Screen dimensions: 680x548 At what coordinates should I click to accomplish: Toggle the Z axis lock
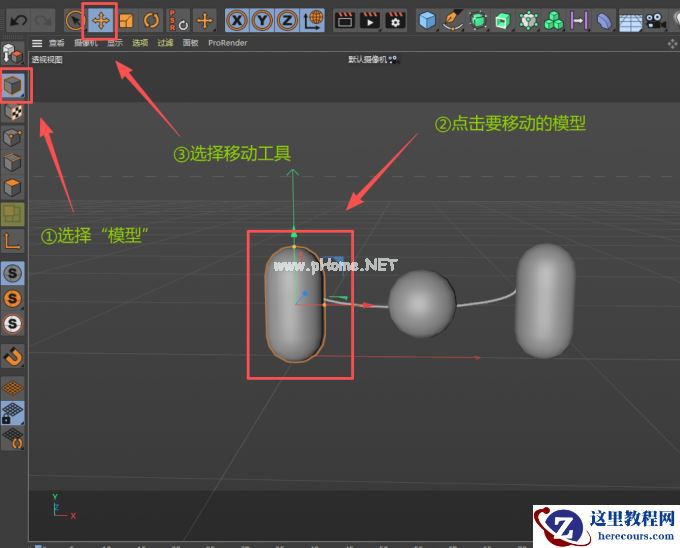[x=288, y=20]
